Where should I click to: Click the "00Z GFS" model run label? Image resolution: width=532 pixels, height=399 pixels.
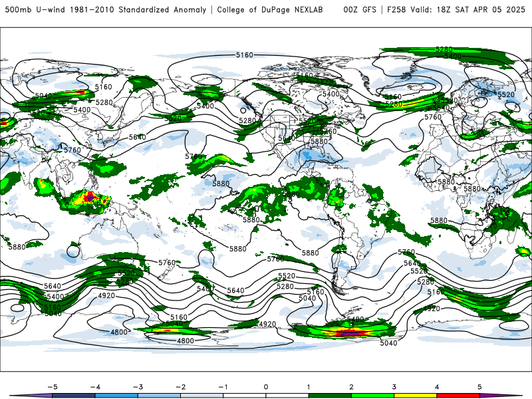(360, 9)
